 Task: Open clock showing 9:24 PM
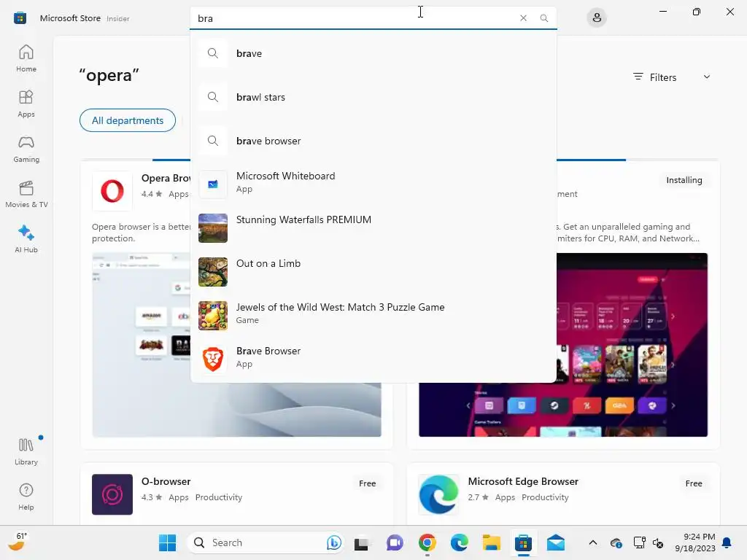pos(695,542)
